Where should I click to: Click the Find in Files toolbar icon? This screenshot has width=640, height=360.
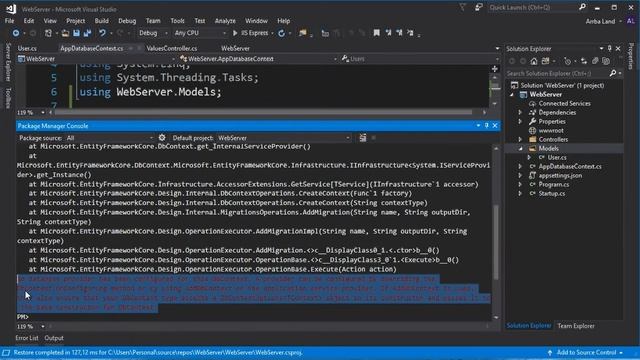coord(302,33)
